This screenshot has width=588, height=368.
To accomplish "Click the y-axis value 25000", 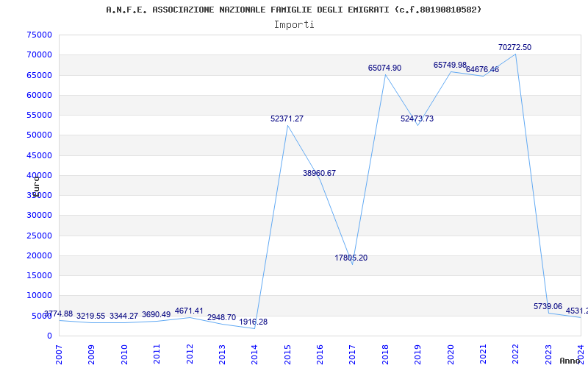I will 40,236.
